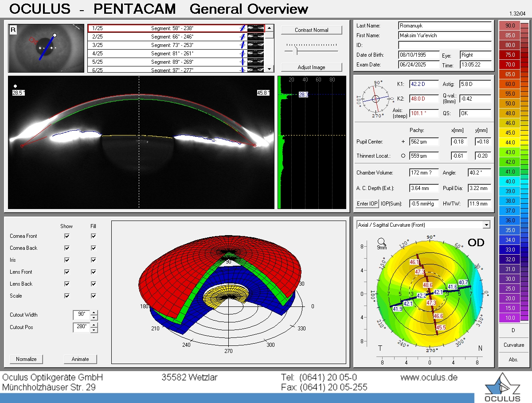The width and height of the screenshot is (532, 403).
Task: Click the Cutout Width value box 90°
Action: 81,315
